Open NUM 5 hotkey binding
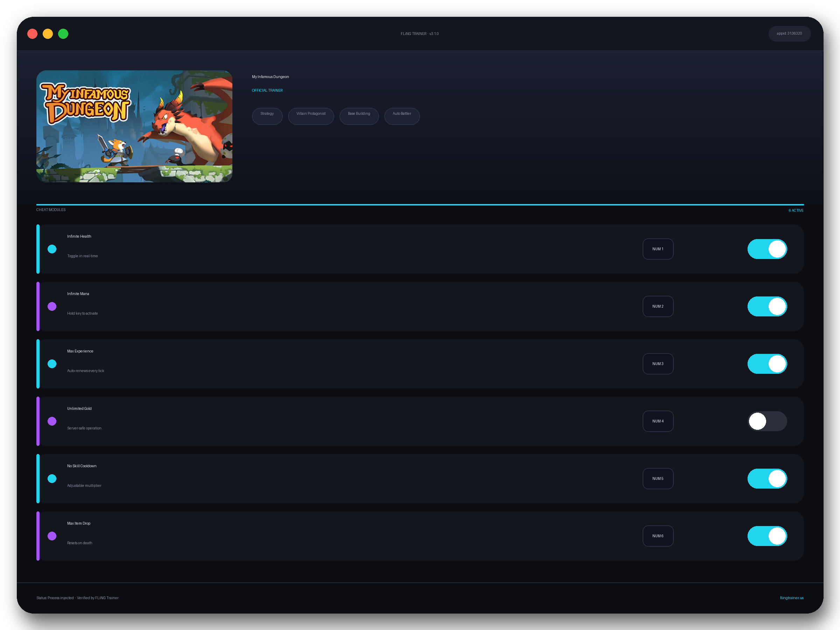The height and width of the screenshot is (630, 840). (658, 478)
